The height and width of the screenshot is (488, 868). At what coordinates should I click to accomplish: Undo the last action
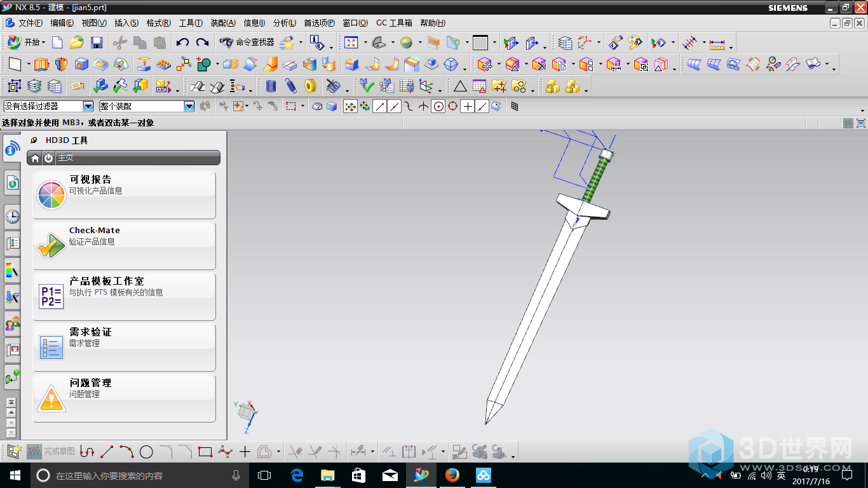click(182, 43)
